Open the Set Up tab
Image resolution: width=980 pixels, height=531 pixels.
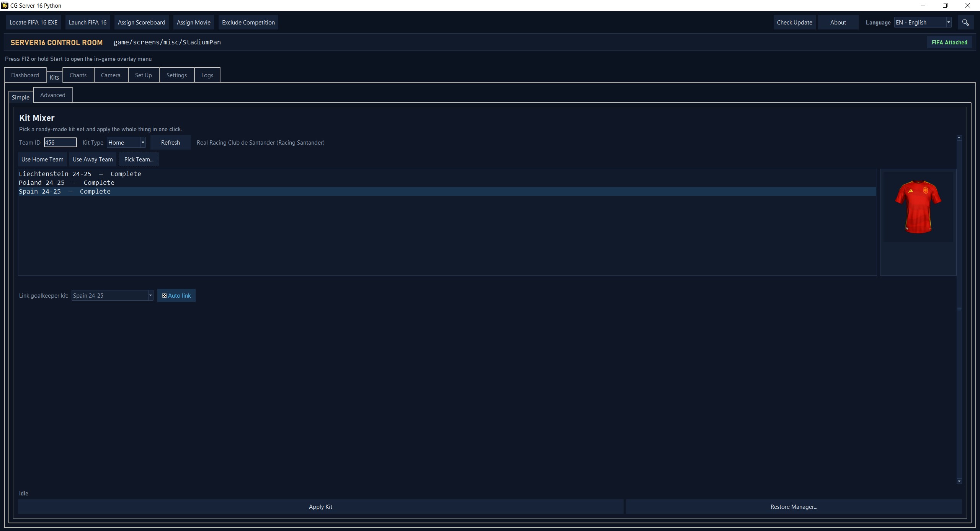pyautogui.click(x=144, y=75)
